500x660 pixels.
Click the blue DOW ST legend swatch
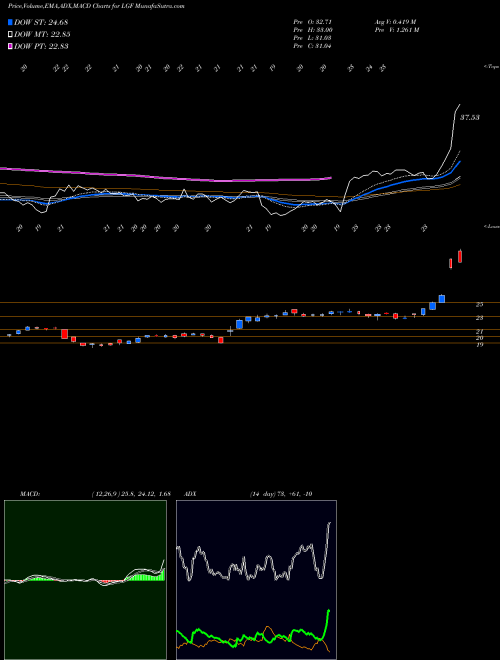10,22
